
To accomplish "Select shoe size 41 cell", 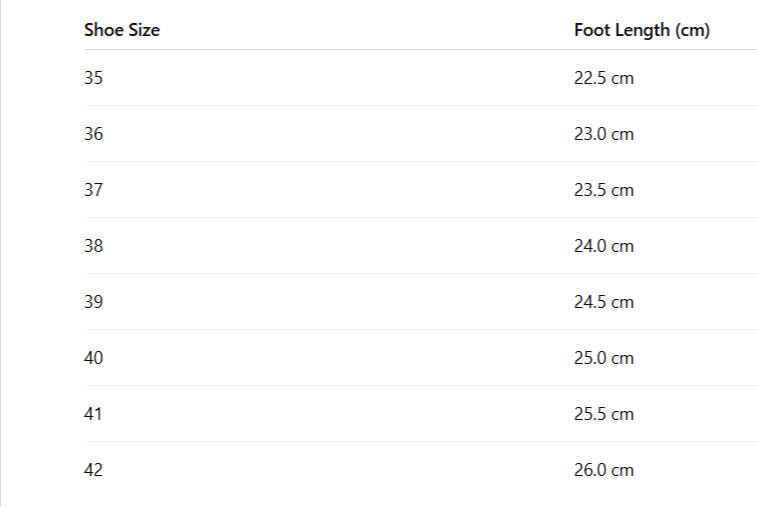I will (x=93, y=414).
